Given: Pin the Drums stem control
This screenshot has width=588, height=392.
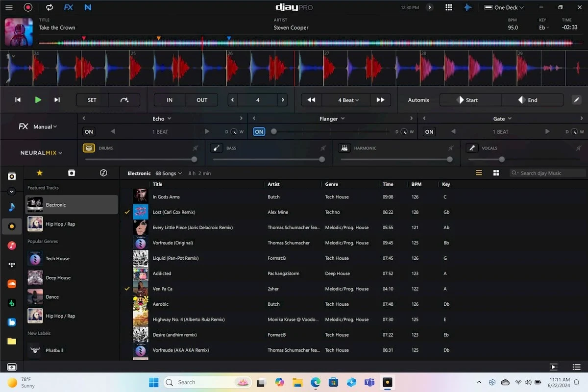Looking at the screenshot, I should click(x=195, y=148).
